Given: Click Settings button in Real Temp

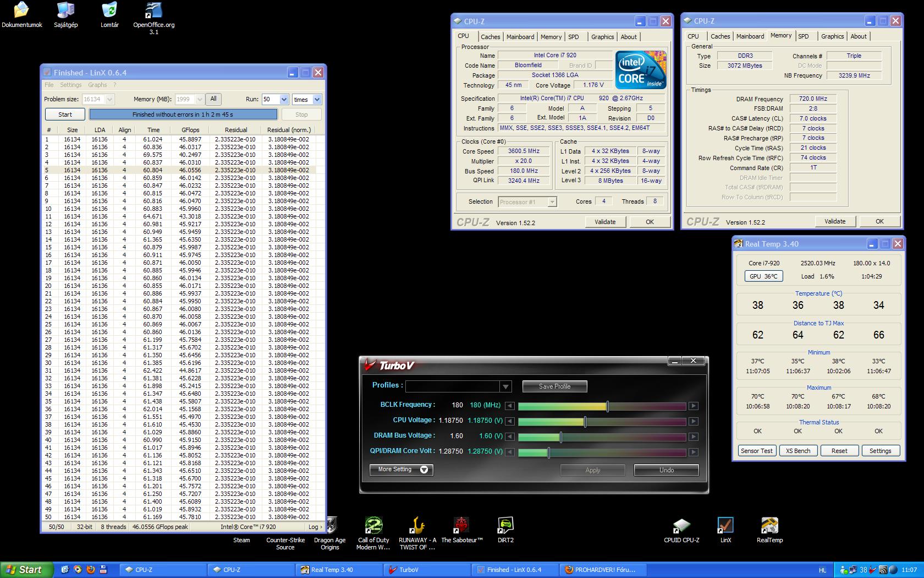Looking at the screenshot, I should point(881,451).
